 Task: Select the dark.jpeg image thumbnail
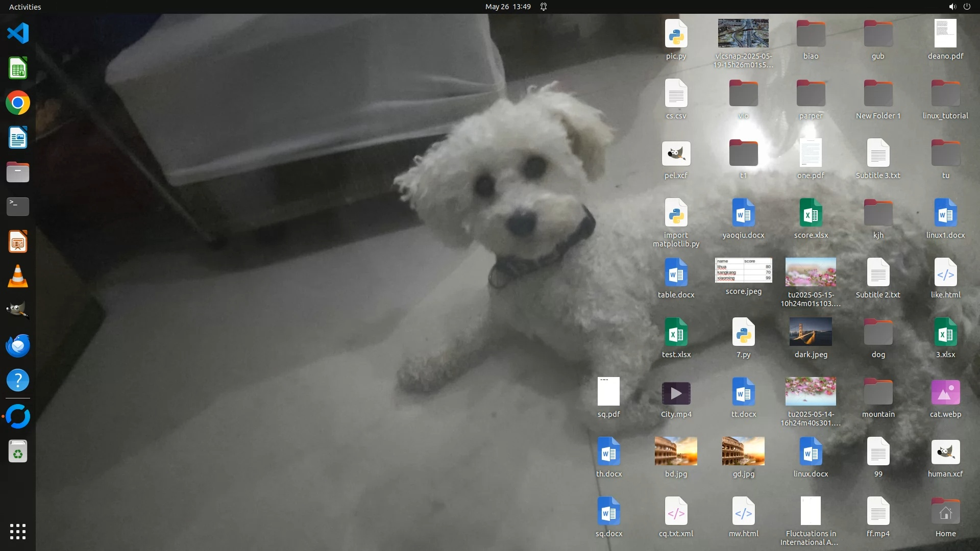[x=811, y=332]
